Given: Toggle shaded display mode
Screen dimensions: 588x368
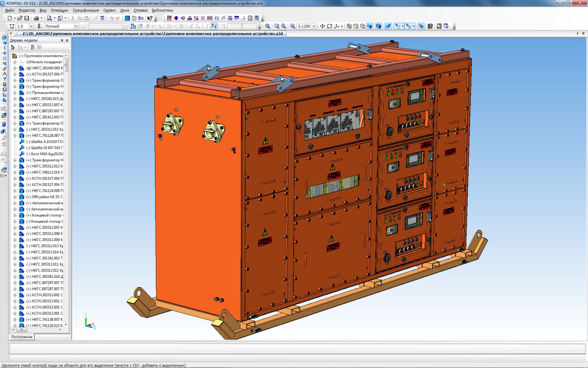Looking at the screenshot, I should click(x=369, y=26).
